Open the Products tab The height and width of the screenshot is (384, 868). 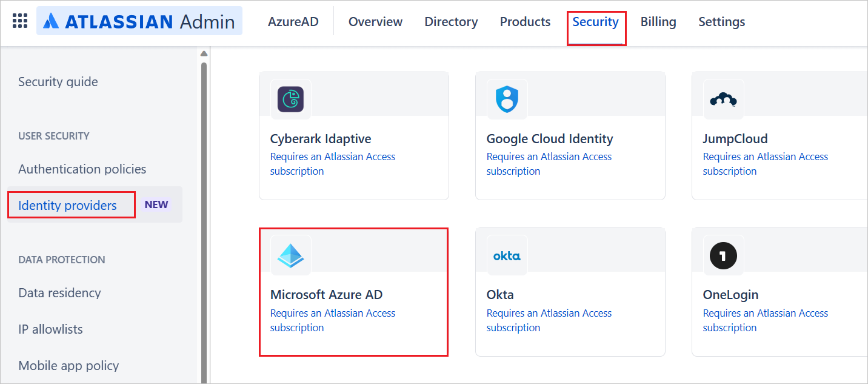pyautogui.click(x=525, y=22)
